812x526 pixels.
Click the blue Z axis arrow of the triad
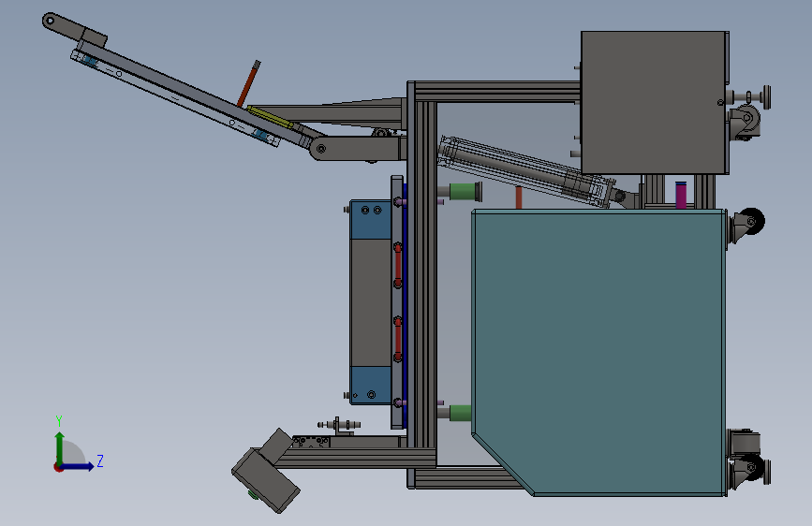click(x=80, y=466)
